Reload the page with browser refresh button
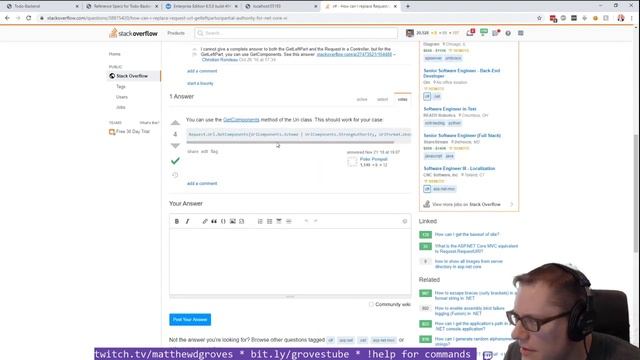The height and width of the screenshot is (360, 640). [29, 18]
